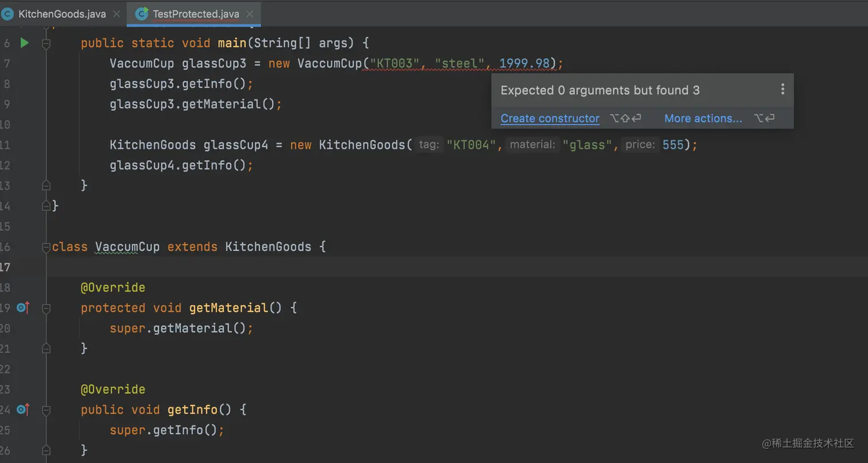The image size is (868, 463).
Task: Click overriding-method gutter icon beside getInfo
Action: point(22,410)
